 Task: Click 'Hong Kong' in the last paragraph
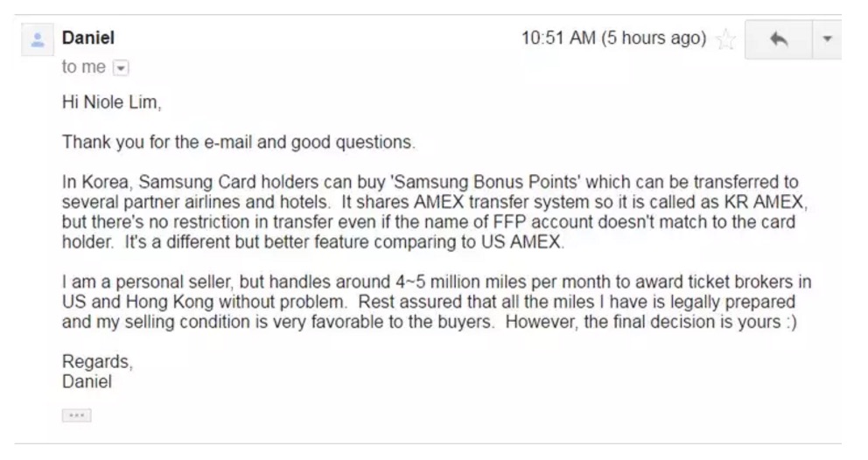coord(170,302)
